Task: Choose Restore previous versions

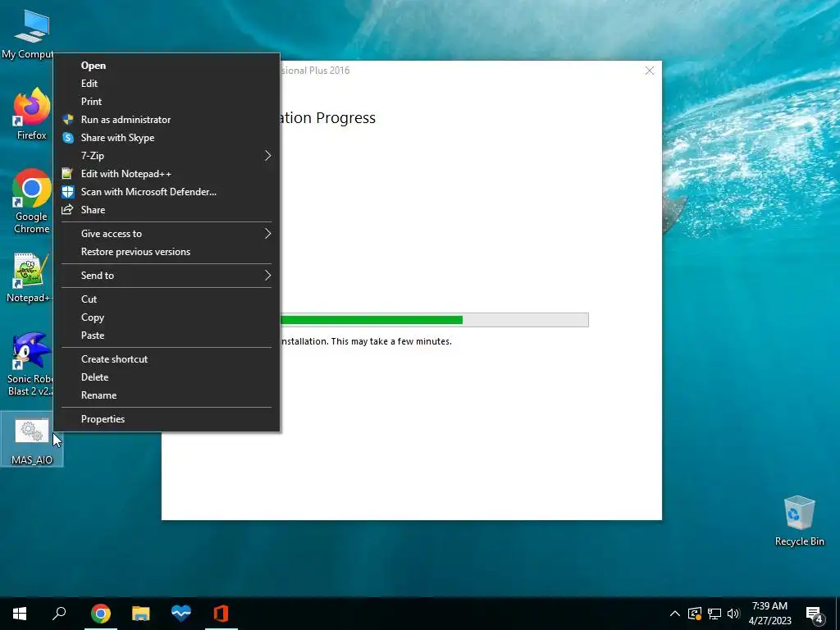Action: click(167, 252)
